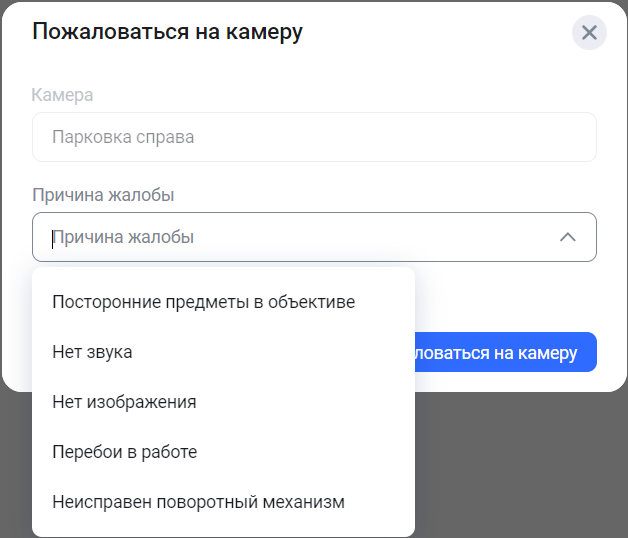Click the Причина жалобы combo box
Image resolution: width=628 pixels, height=538 pixels.
point(314,238)
